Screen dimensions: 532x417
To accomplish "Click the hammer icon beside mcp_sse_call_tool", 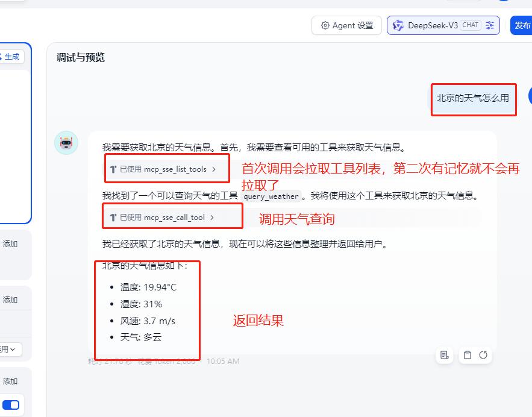I will coord(113,218).
